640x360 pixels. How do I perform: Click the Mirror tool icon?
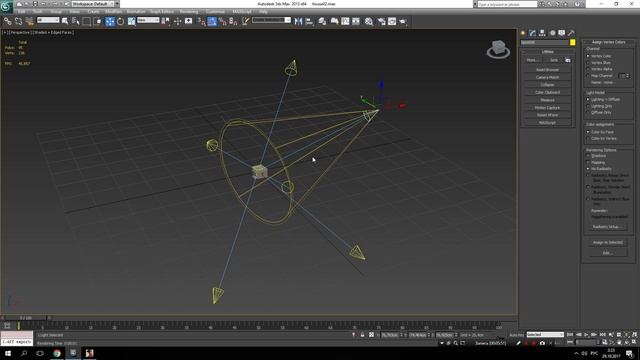[x=298, y=21]
